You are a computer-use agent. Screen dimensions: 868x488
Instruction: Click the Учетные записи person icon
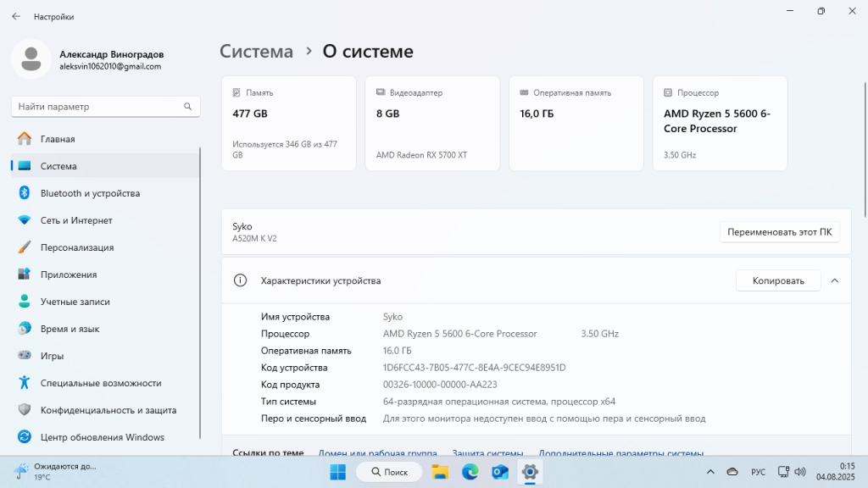point(25,301)
